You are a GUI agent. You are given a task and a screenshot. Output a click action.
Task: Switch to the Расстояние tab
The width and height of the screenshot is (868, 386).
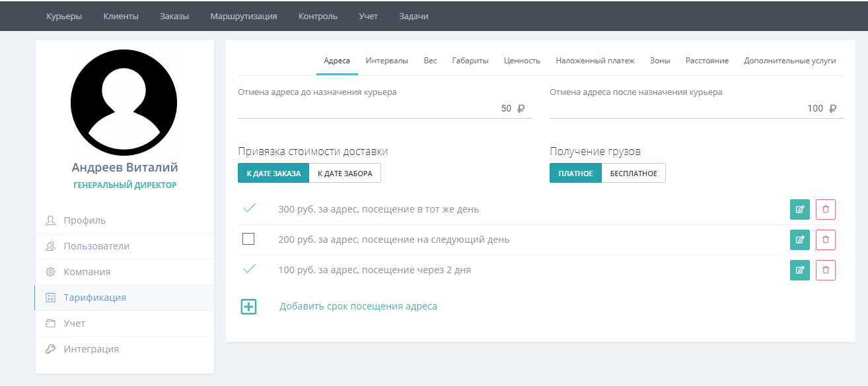707,61
